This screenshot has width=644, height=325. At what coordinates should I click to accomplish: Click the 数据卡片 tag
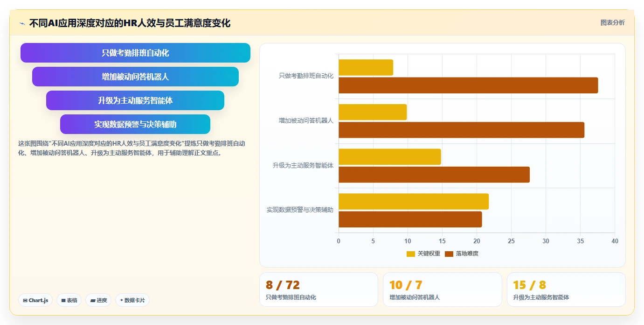pyautogui.click(x=132, y=300)
